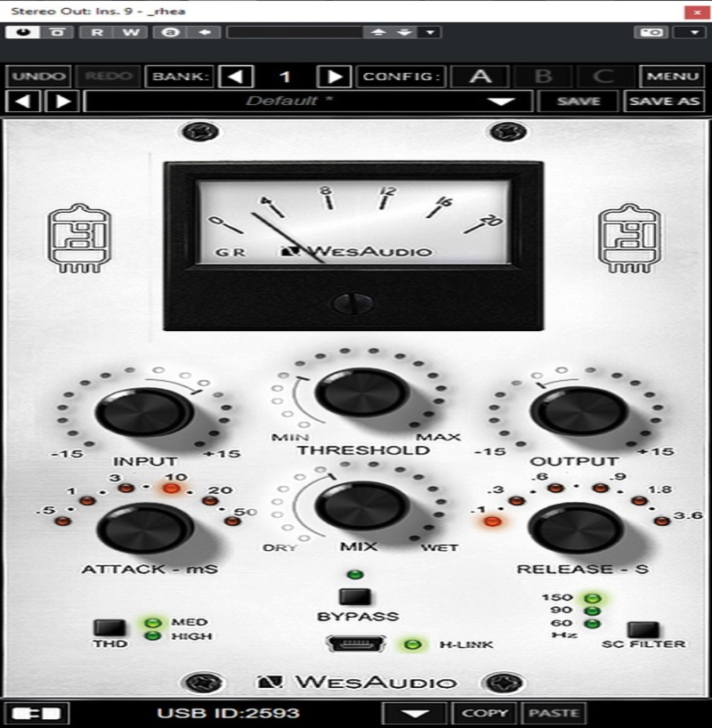712x728 pixels.
Task: Select the 3.6 s release LED
Action: pyautogui.click(x=661, y=521)
